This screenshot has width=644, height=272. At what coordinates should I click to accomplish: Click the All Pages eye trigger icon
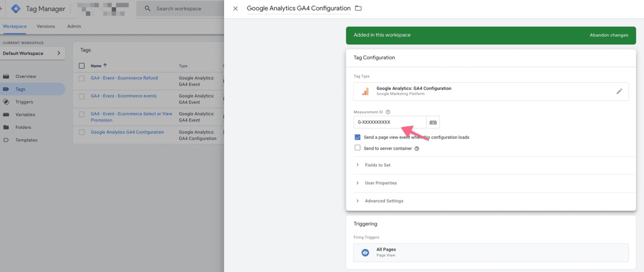tap(365, 253)
